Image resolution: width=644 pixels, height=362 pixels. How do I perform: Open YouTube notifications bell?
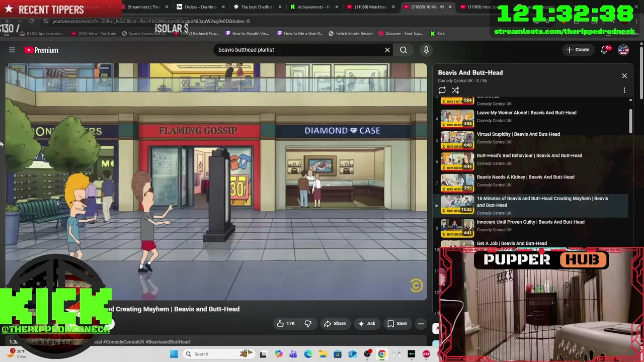coord(605,50)
